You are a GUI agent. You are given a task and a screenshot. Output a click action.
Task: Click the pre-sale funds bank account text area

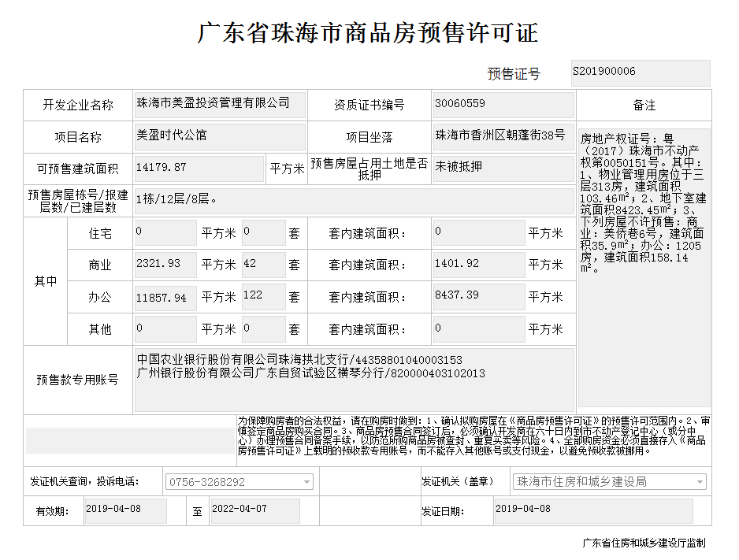[x=354, y=380]
